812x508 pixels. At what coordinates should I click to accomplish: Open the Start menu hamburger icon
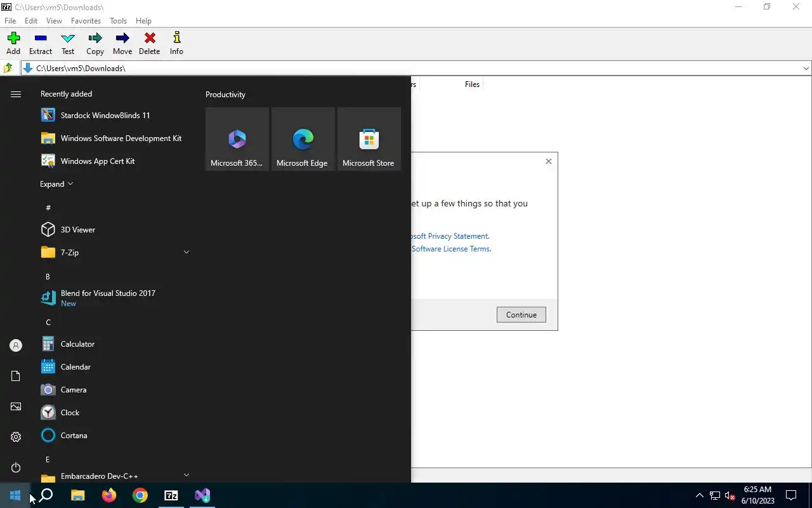coord(16,94)
